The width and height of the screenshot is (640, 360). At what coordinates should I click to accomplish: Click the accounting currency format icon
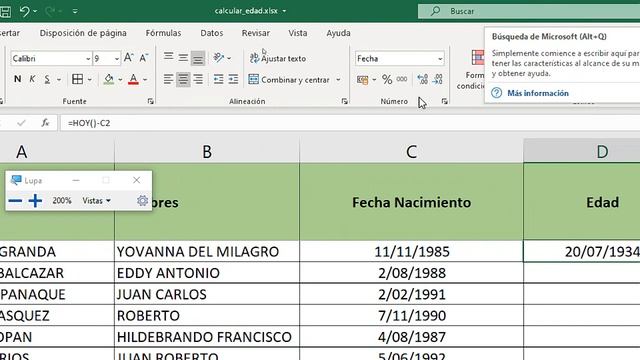pos(362,80)
